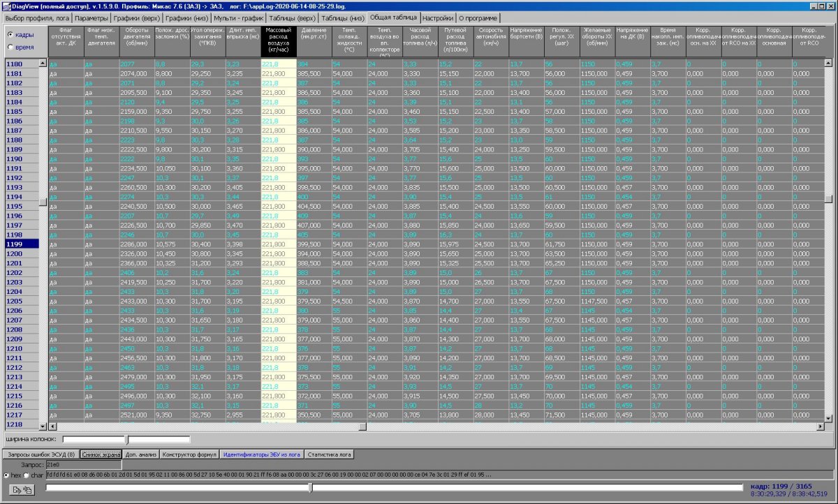The height and width of the screenshot is (504, 838).
Task: Select frame row 1205
Action: pyautogui.click(x=22, y=301)
